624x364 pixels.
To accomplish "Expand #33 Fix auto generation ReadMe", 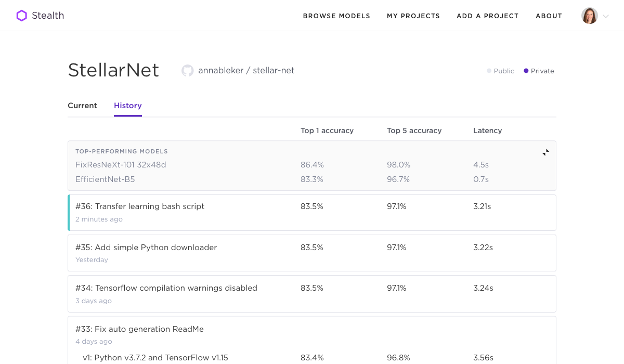I will [139, 329].
